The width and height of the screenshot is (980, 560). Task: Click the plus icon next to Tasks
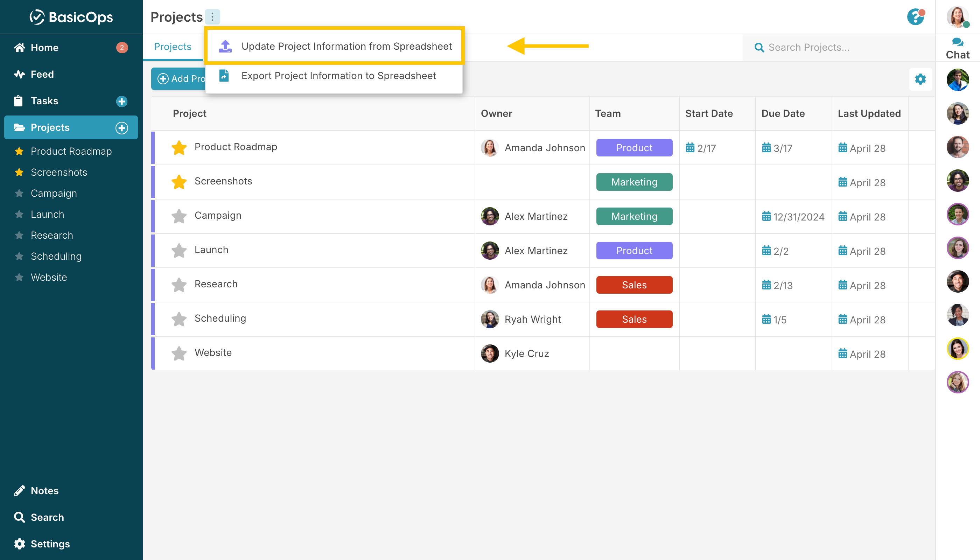(x=121, y=101)
